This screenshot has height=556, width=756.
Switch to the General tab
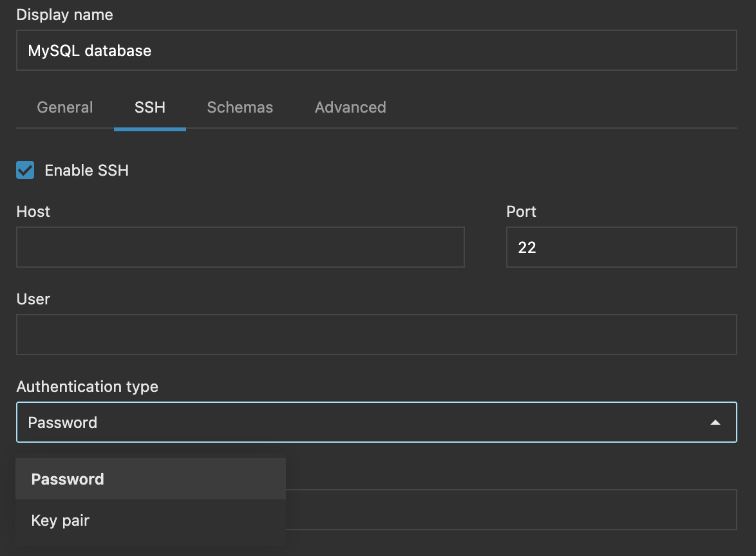click(65, 107)
